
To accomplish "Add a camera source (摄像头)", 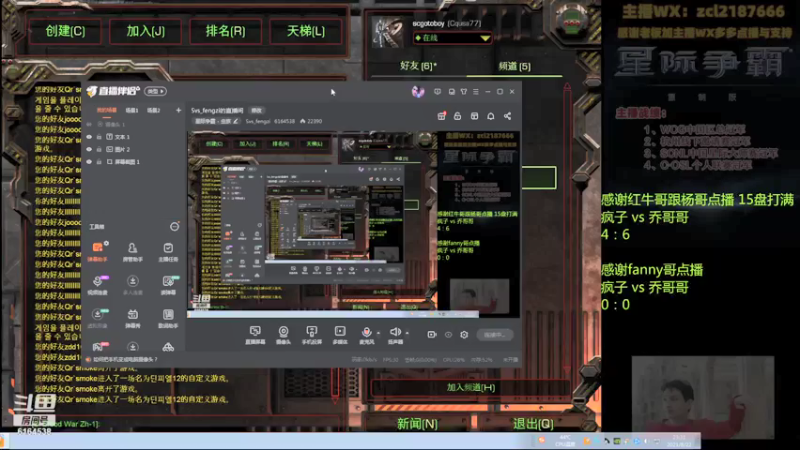I will click(x=283, y=335).
